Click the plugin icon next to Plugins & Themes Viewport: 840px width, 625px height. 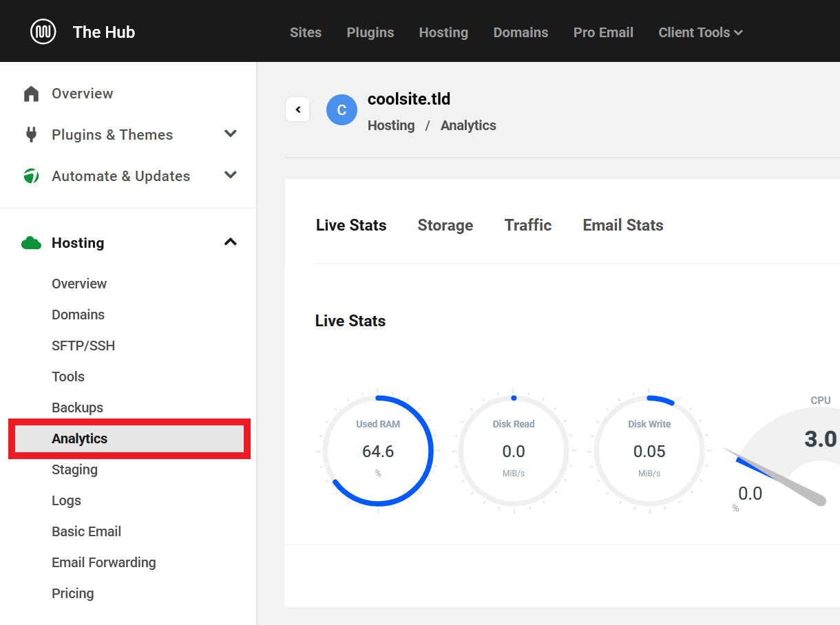[31, 134]
